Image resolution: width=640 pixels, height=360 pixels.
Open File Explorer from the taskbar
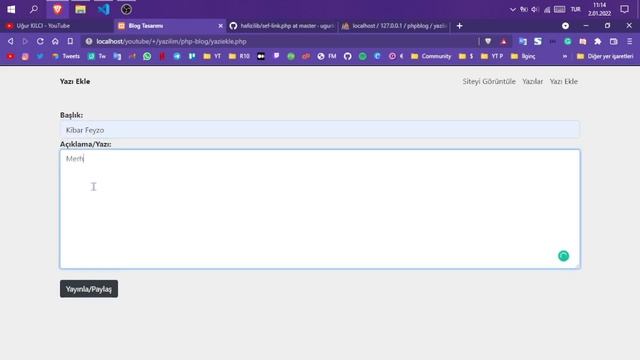point(80,9)
